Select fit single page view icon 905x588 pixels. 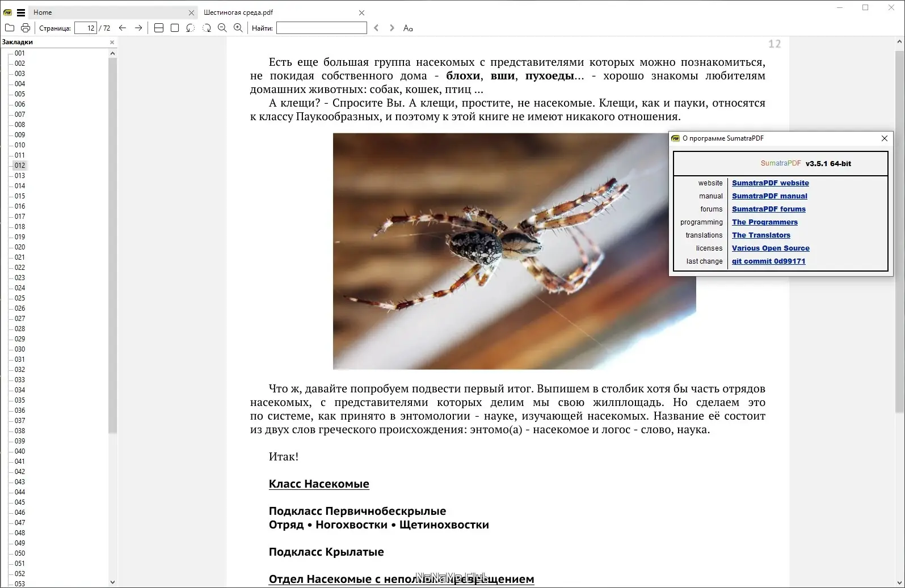point(175,28)
